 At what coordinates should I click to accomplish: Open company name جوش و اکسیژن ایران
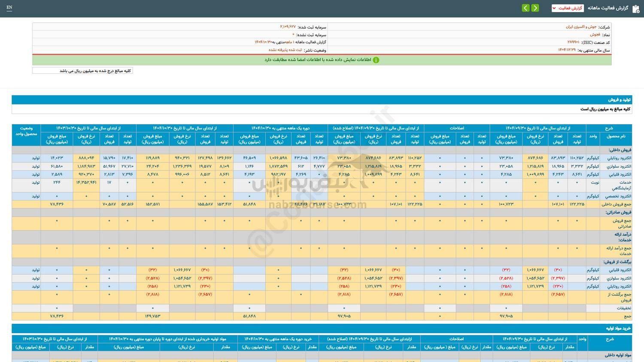(581, 27)
